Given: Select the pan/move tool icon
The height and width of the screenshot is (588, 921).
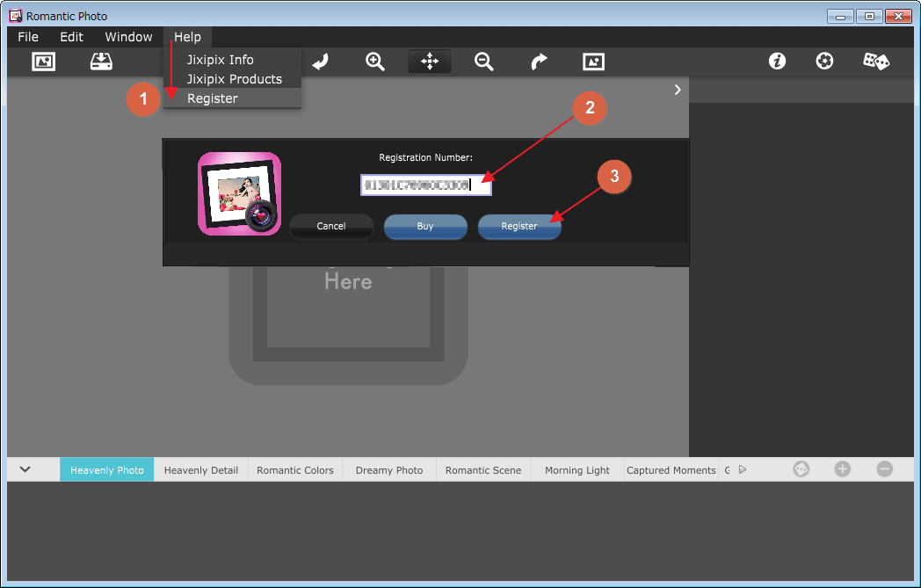Looking at the screenshot, I should (430, 62).
